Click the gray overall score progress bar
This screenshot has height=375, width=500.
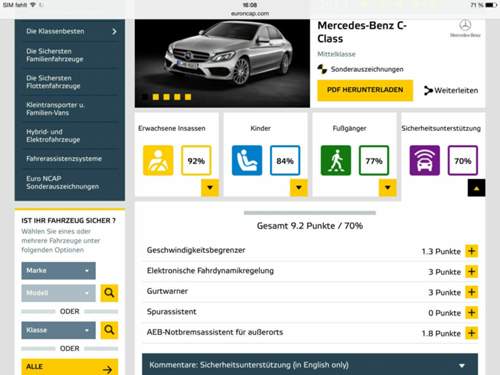[310, 213]
